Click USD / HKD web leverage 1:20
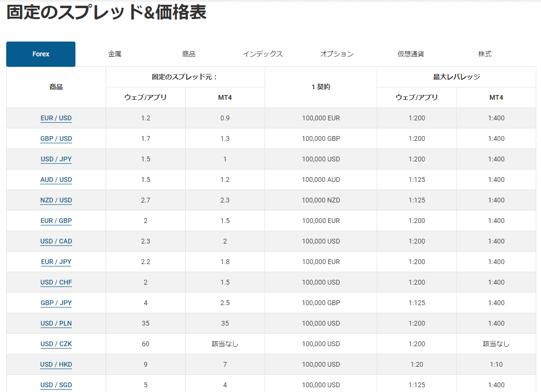Image resolution: width=541 pixels, height=392 pixels. pos(417,364)
